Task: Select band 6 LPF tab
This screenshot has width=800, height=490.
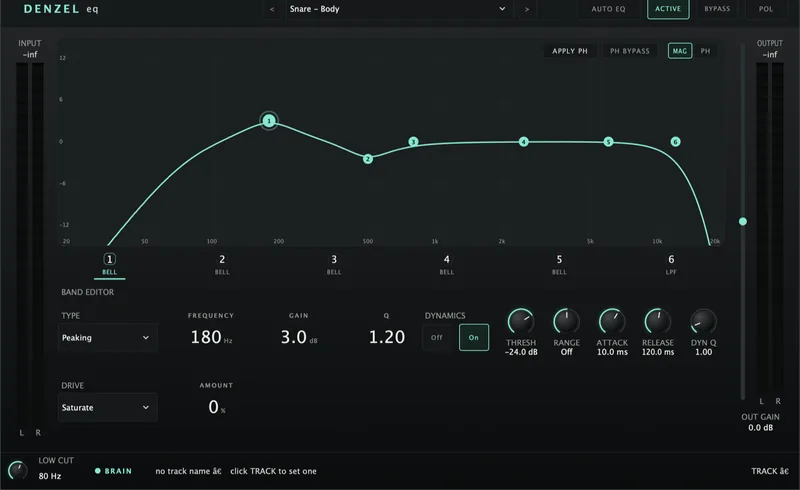Action: pyautogui.click(x=671, y=264)
